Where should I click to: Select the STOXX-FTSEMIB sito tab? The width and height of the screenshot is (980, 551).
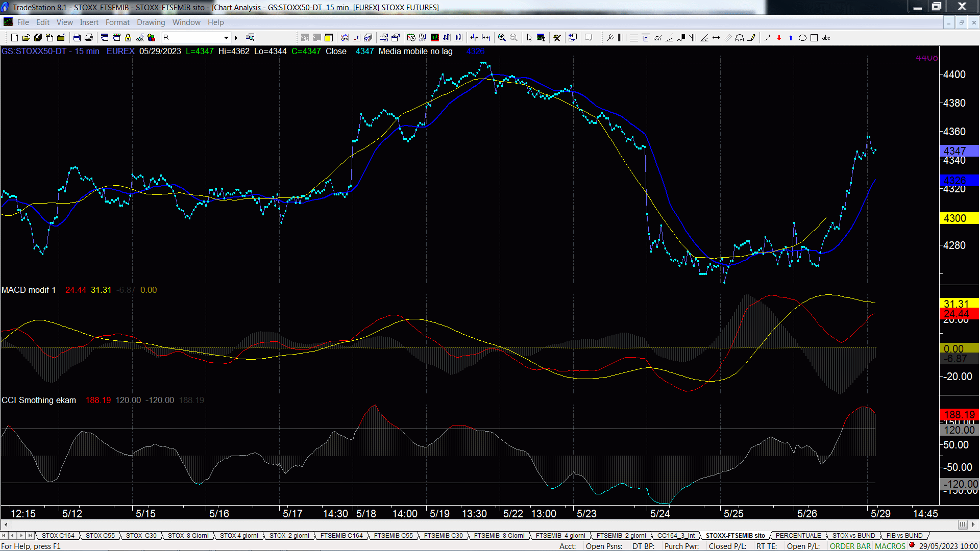736,536
